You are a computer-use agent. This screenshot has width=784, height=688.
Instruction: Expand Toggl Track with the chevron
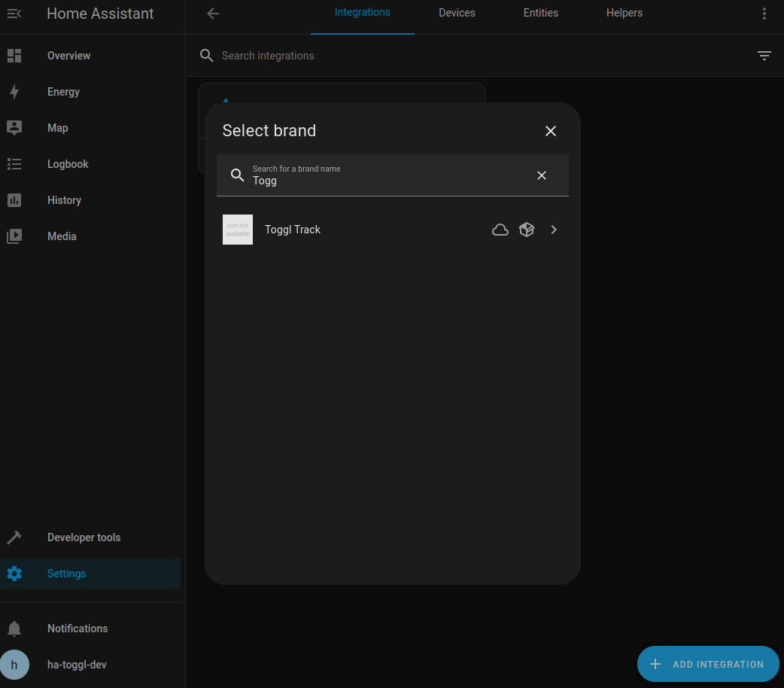coord(554,230)
